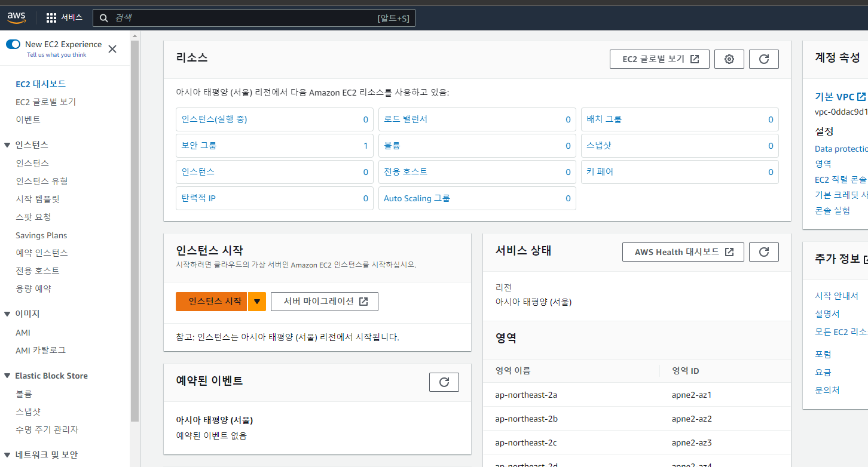
Task: Open 문의처 link
Action: pyautogui.click(x=827, y=390)
